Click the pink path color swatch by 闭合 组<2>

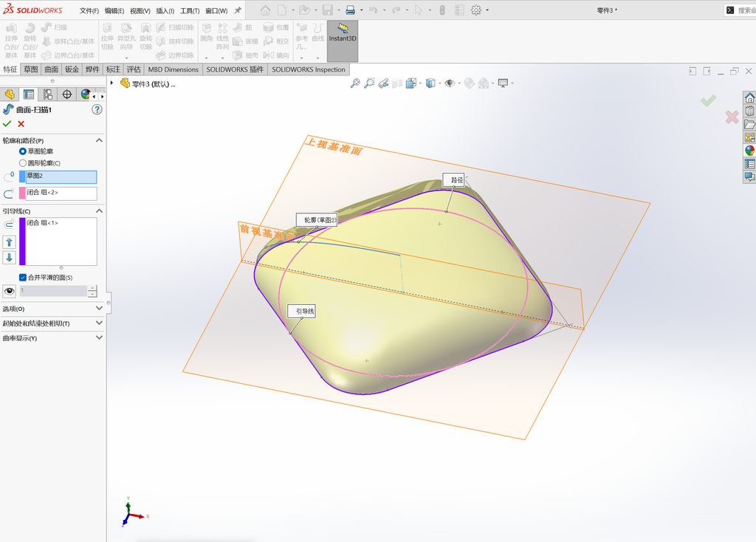[22, 193]
